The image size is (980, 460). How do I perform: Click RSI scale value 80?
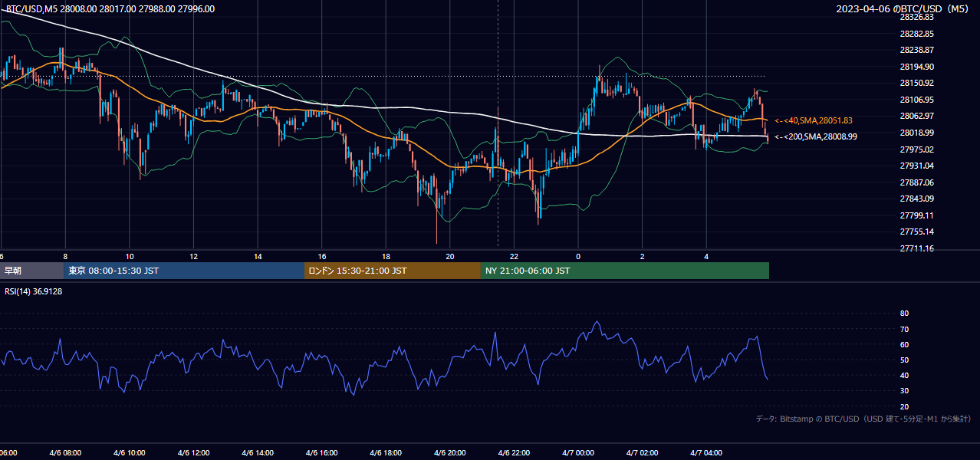pyautogui.click(x=904, y=314)
